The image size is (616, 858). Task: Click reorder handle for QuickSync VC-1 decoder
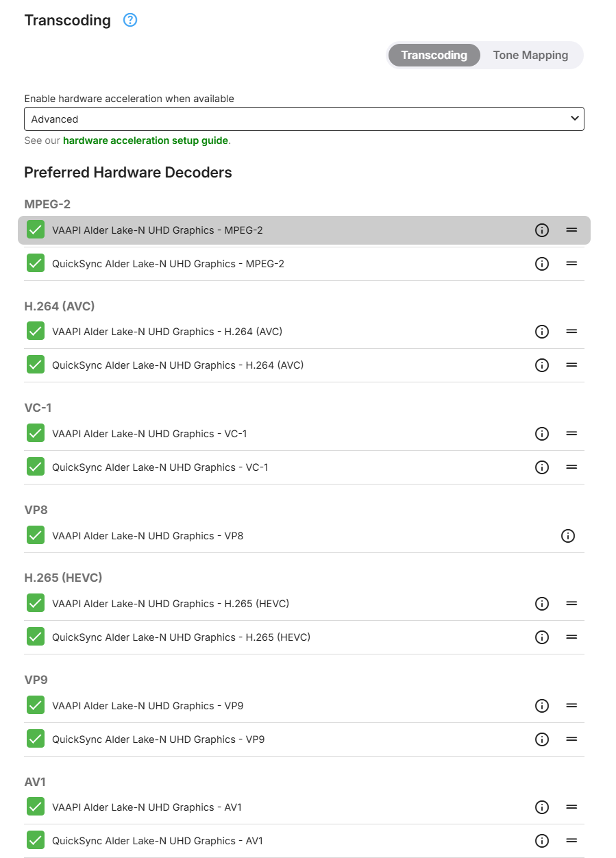[571, 467]
